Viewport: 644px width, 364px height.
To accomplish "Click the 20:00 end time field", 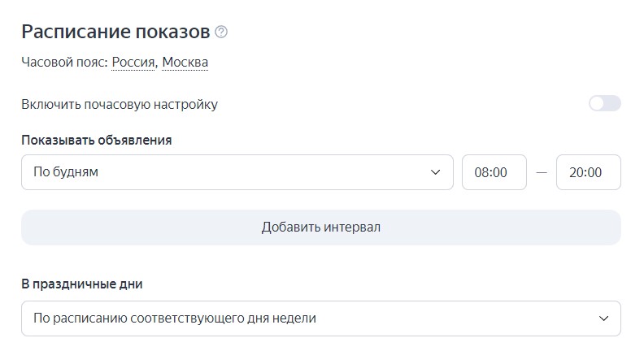I will tap(588, 172).
